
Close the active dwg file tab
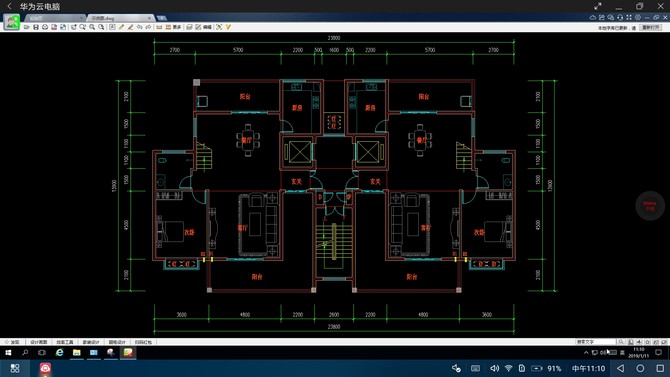point(149,18)
